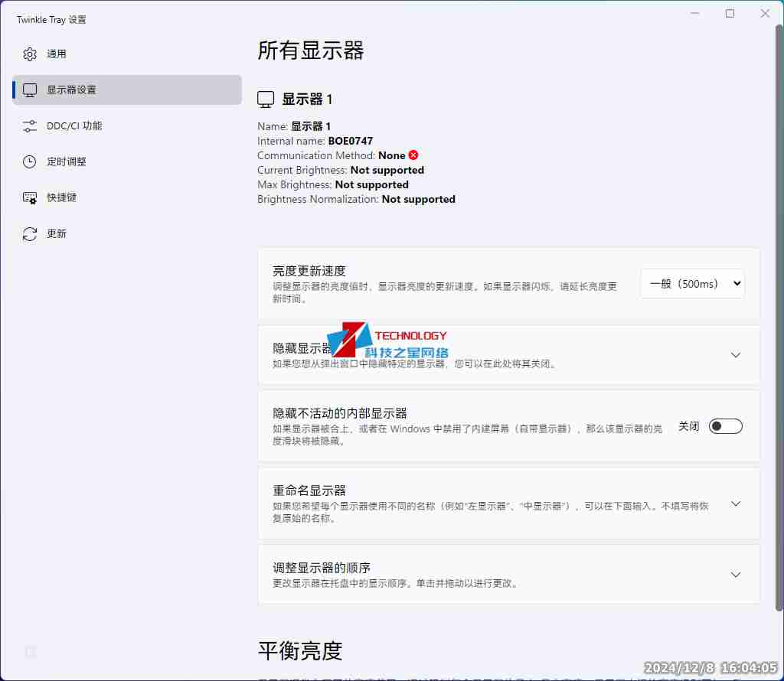Click the monitor icon beside 显示器 1

coord(265,98)
